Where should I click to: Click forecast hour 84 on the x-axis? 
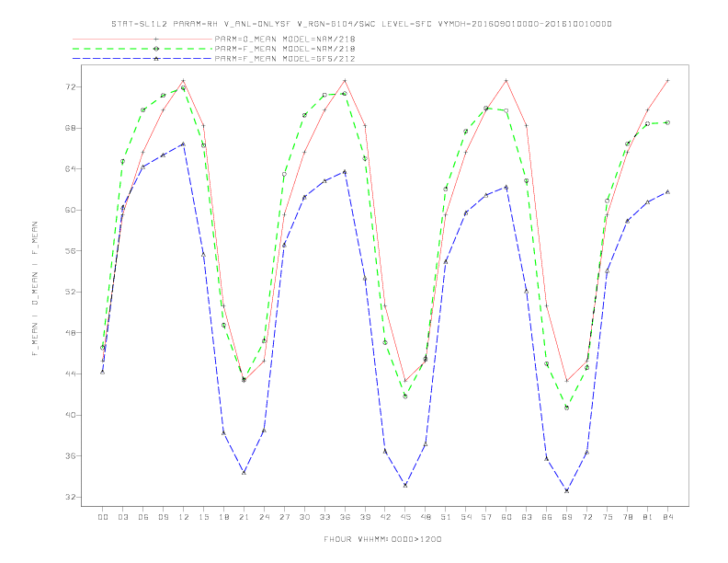[668, 517]
